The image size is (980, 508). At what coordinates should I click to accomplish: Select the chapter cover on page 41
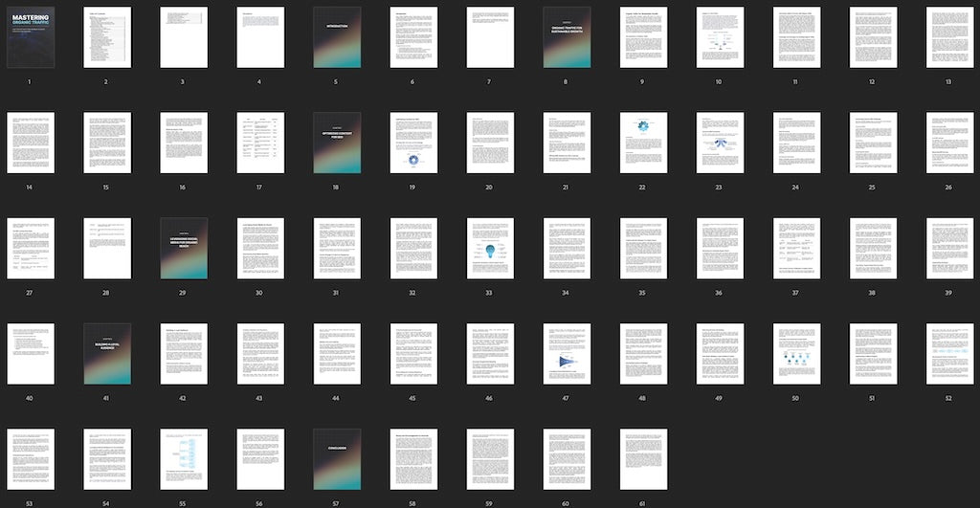click(107, 353)
